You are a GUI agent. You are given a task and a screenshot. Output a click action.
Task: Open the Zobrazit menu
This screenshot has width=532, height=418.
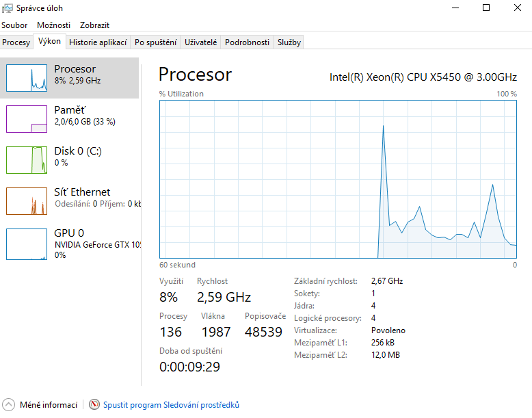94,25
